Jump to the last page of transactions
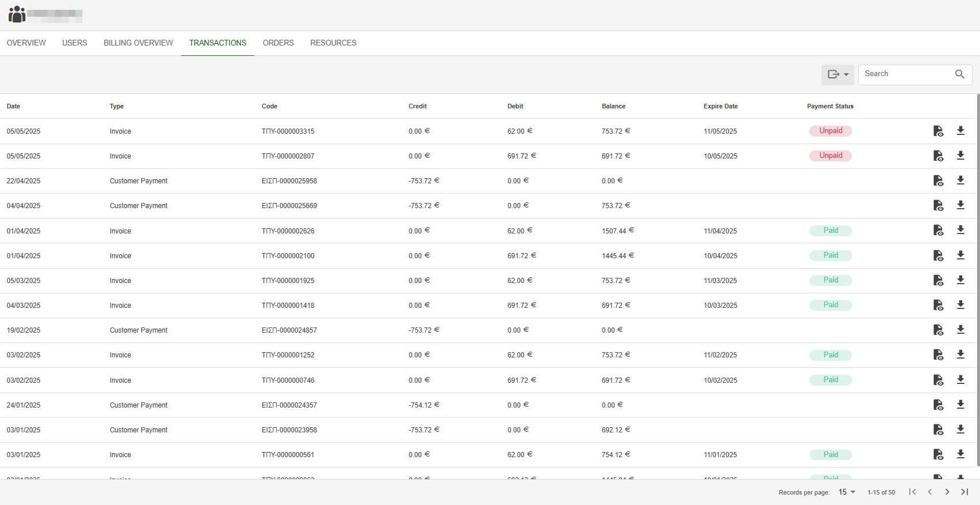 click(964, 492)
